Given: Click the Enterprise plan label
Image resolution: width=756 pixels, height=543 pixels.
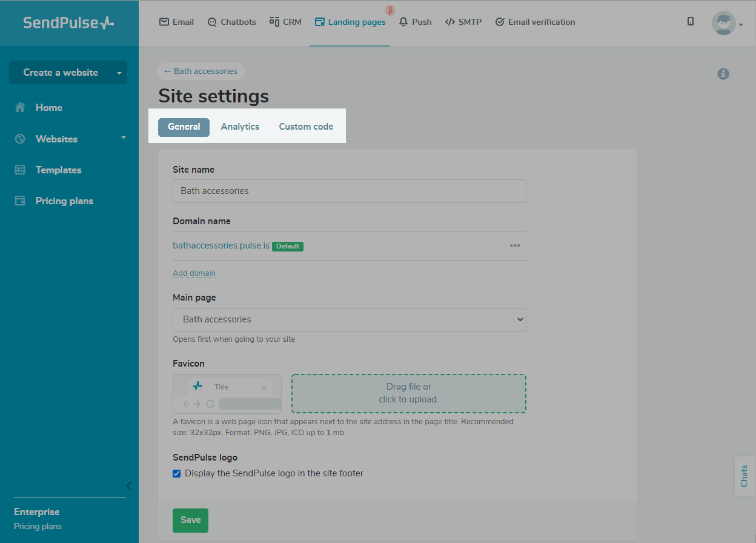Looking at the screenshot, I should 37,511.
